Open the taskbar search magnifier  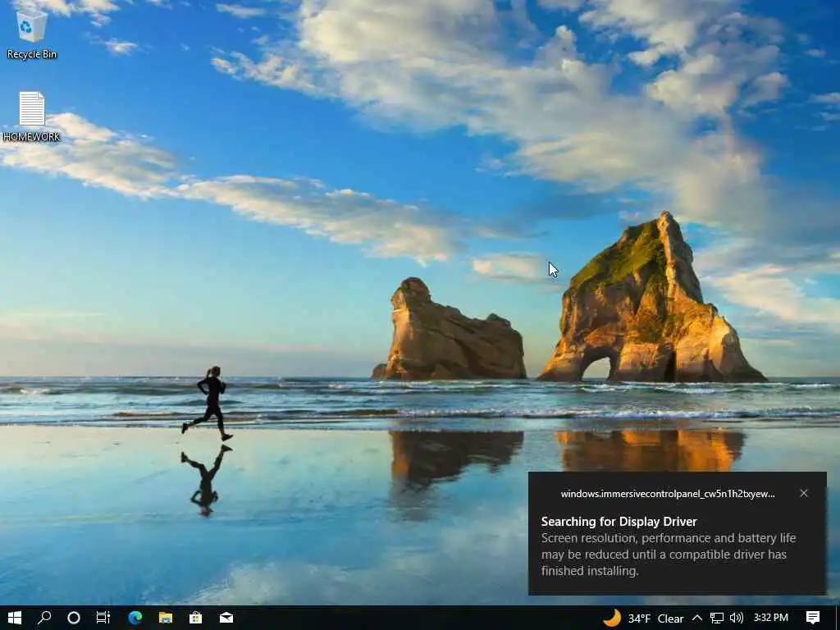[x=44, y=618]
